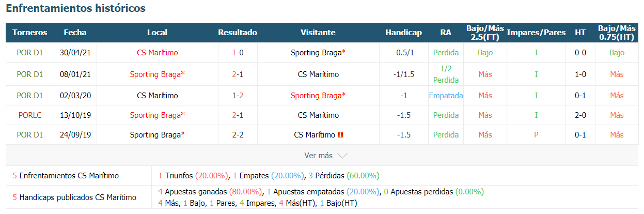The width and height of the screenshot is (644, 214).
Task: Open the PORLC tournament link
Action: click(x=30, y=115)
